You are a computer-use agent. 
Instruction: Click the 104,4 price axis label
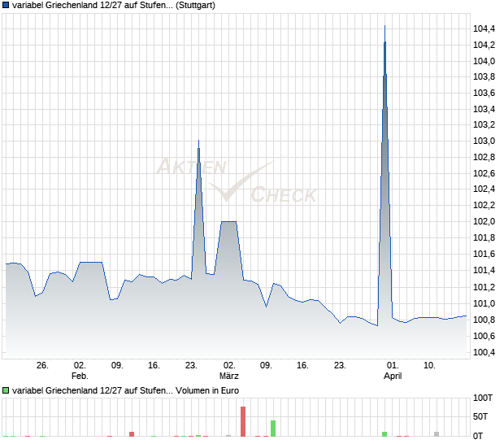(484, 28)
